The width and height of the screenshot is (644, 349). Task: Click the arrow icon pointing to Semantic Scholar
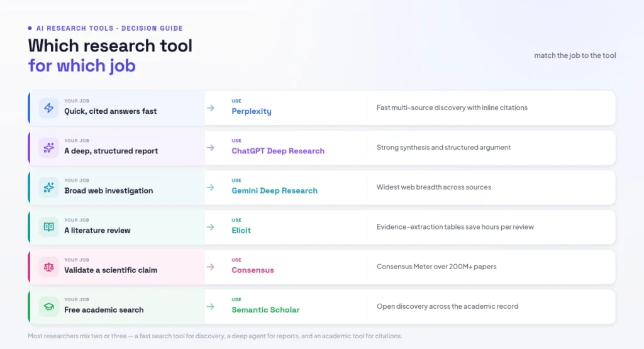click(x=210, y=307)
